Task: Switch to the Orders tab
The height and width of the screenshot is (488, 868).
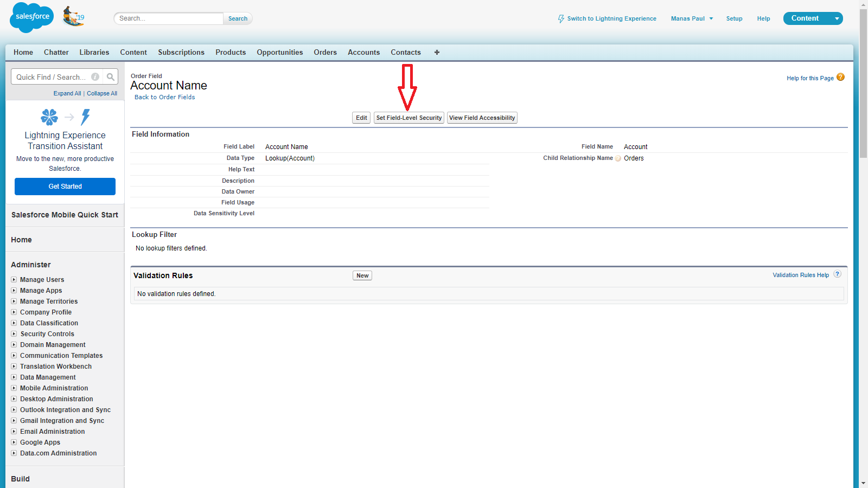Action: point(325,53)
